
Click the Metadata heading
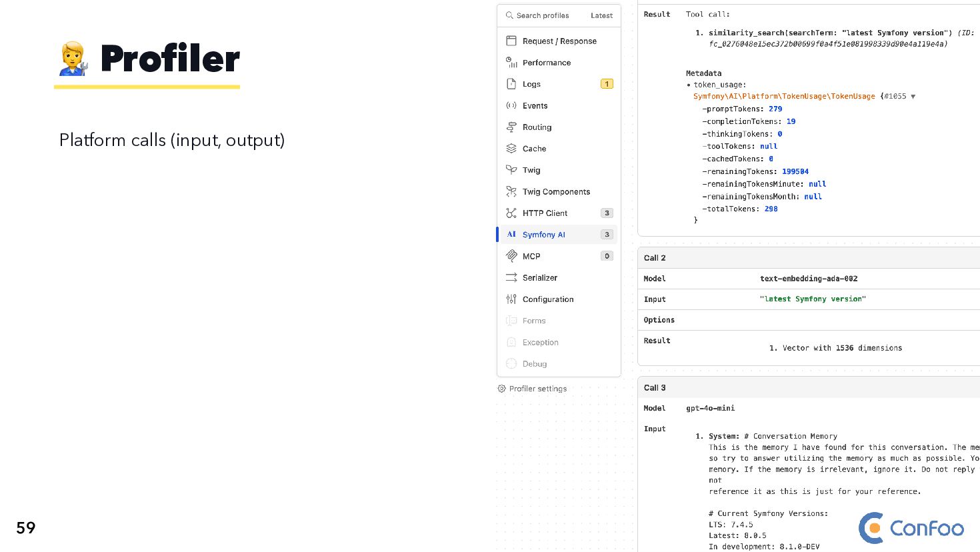703,73
